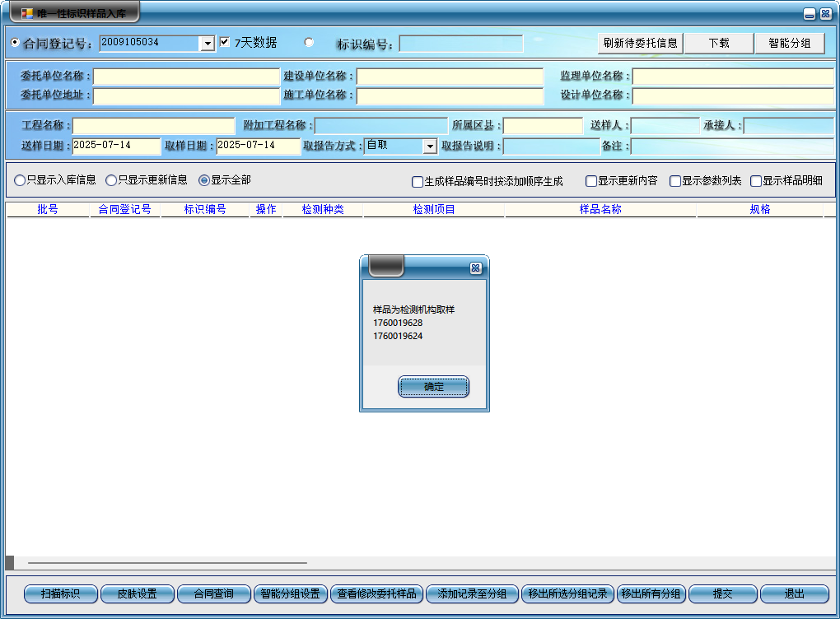Enable 生成样品编号时按添加顺序生成 checkbox
This screenshot has width=840, height=619.
pos(418,181)
